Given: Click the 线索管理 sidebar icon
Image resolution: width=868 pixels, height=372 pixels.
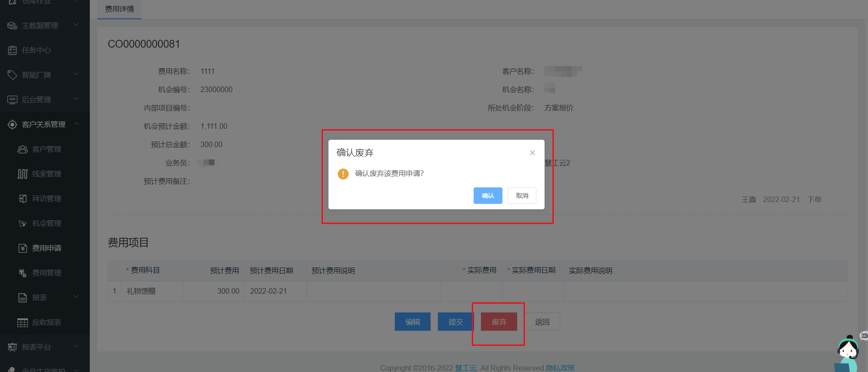Looking at the screenshot, I should tap(22, 174).
